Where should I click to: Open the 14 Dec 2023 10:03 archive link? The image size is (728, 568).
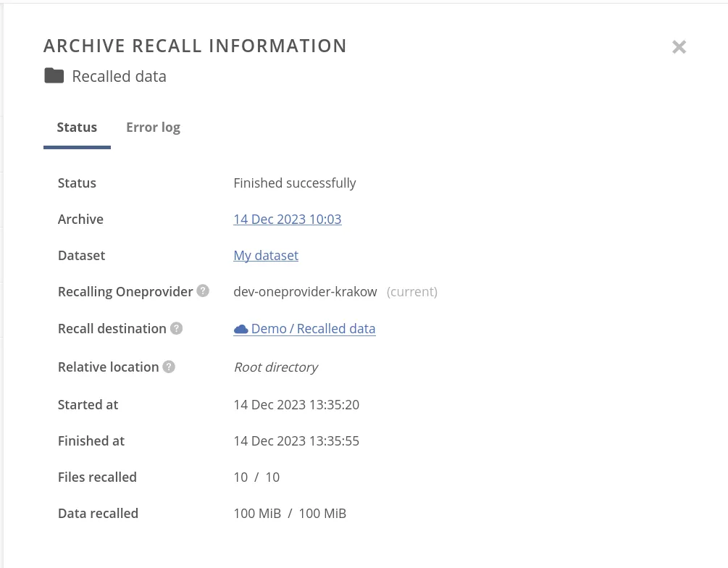[x=287, y=220]
